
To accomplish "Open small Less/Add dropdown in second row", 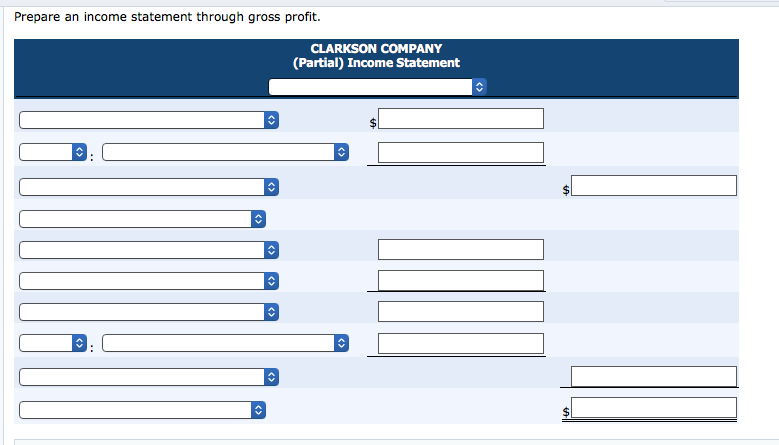I will coord(53,152).
